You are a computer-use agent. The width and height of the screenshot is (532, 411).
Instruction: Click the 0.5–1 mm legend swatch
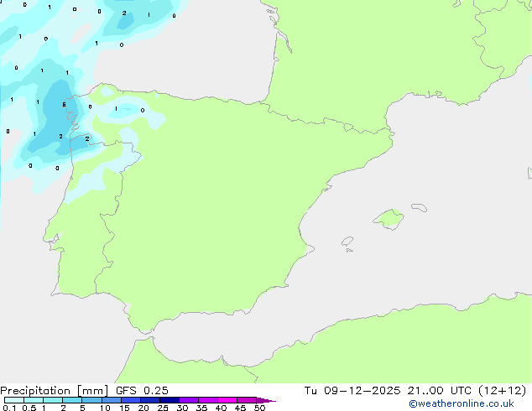pos(34,400)
